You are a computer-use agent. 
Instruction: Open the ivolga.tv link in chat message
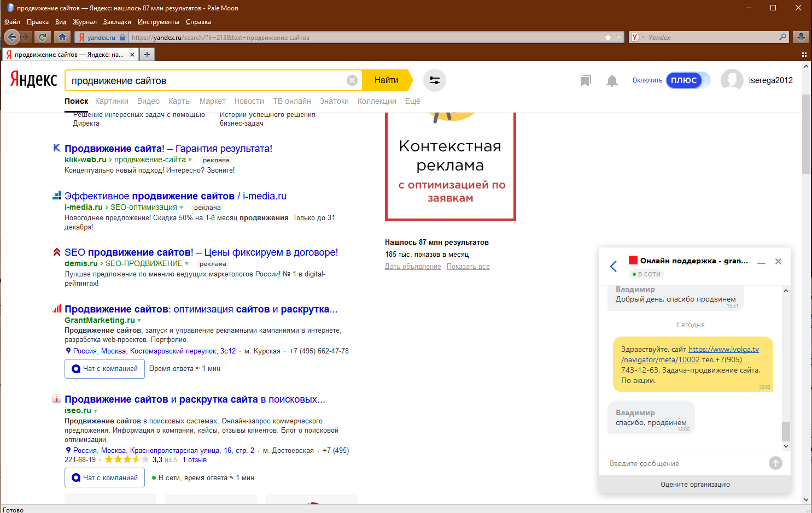coord(690,355)
